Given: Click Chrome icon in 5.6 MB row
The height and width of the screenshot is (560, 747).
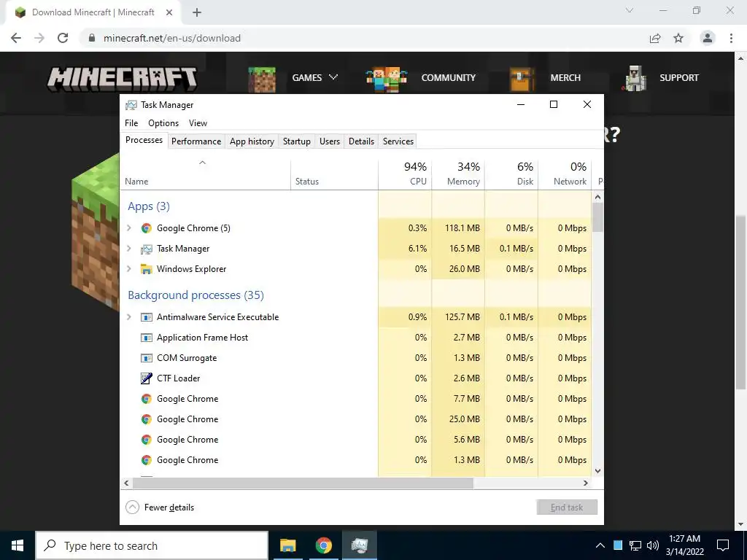Looking at the screenshot, I should pos(146,440).
